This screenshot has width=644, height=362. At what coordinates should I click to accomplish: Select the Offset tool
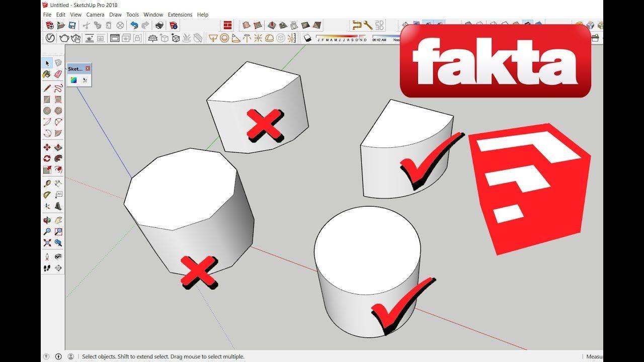coord(58,169)
